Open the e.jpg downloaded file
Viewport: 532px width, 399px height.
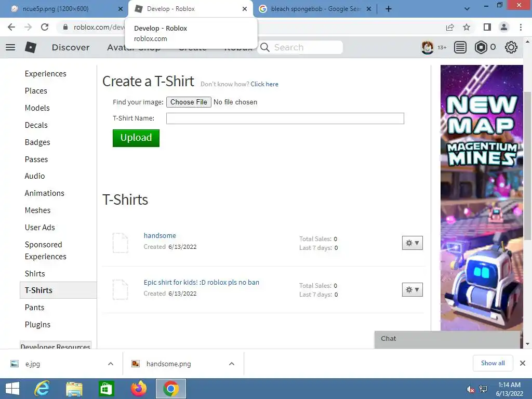(x=33, y=364)
